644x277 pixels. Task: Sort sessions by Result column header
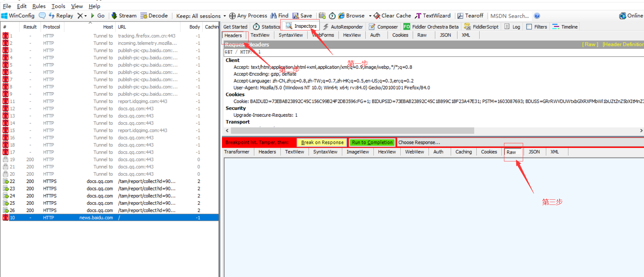[30, 27]
